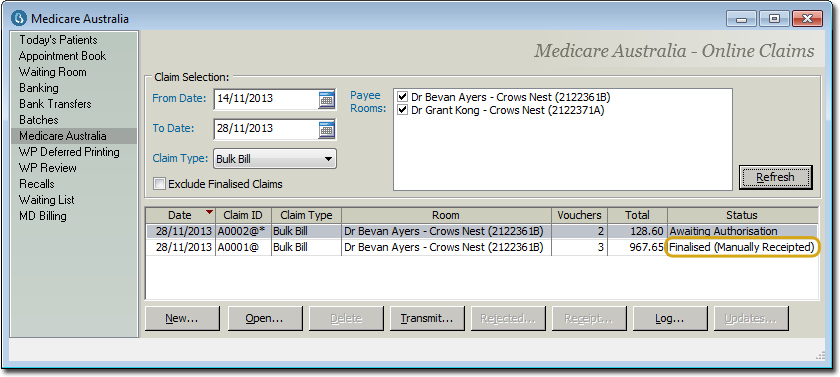Open WP Deferred Printing section
This screenshot has width=840, height=377.
[69, 152]
